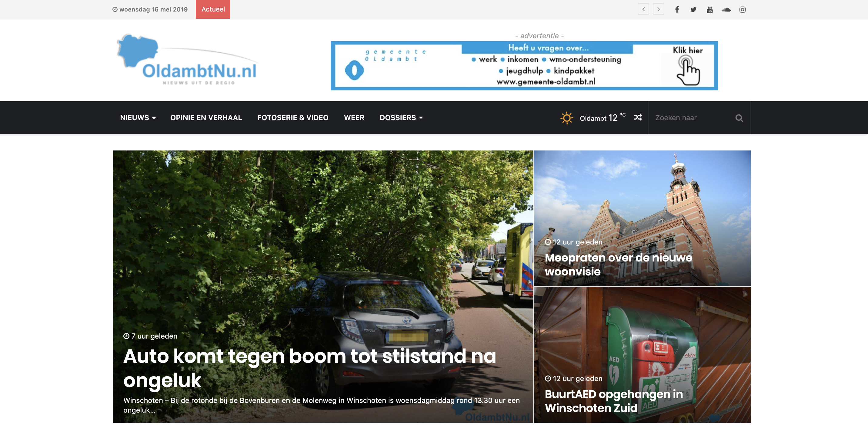Open the WEER menu item

coord(354,118)
